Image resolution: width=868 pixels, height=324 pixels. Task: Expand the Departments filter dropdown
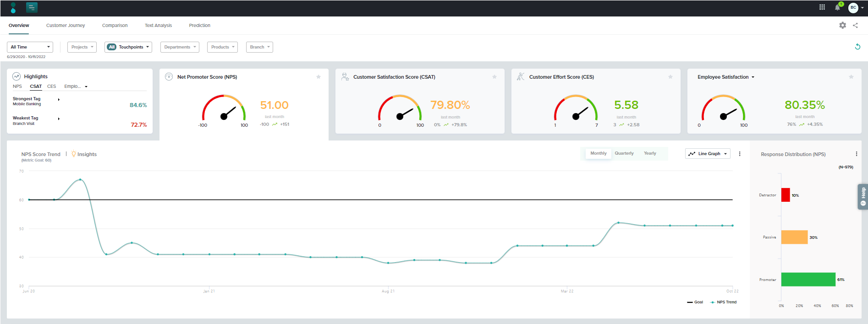pyautogui.click(x=180, y=47)
